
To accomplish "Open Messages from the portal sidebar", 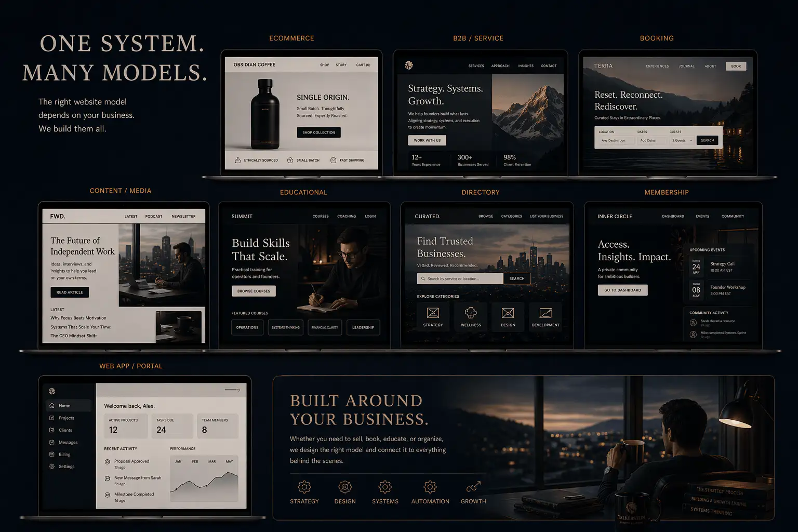I will pyautogui.click(x=66, y=442).
